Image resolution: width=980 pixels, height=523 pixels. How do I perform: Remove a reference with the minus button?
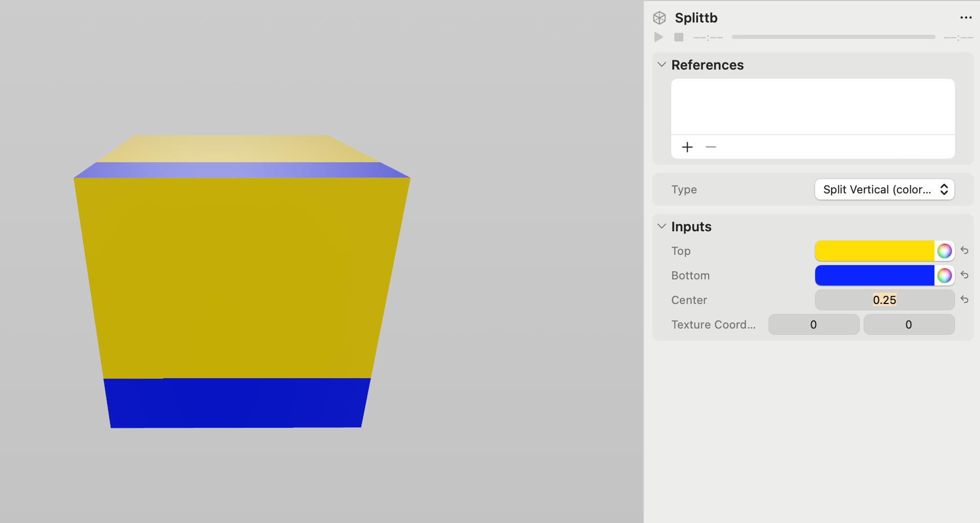point(711,147)
